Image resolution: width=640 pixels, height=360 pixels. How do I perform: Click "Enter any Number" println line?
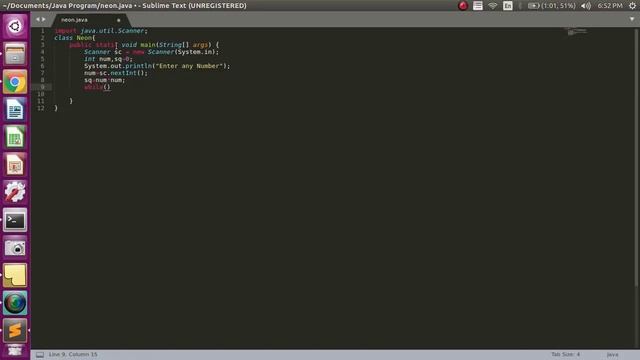click(x=157, y=66)
